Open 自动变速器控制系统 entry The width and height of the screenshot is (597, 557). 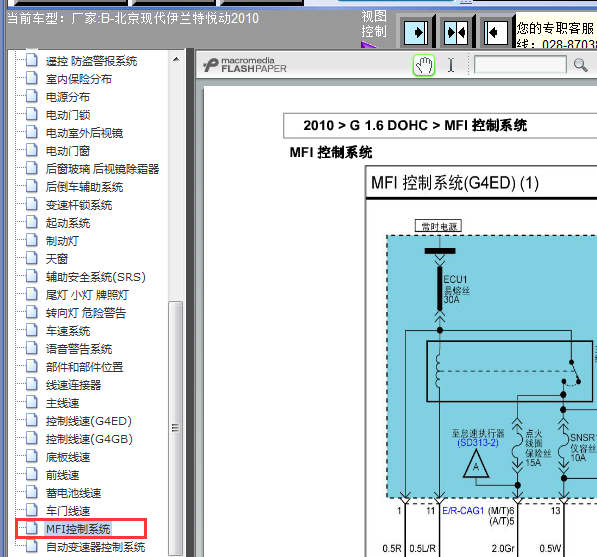[96, 547]
